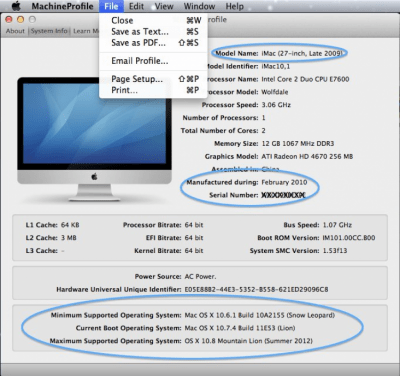Click the Hardware Universal Unique Identifier value

click(256, 289)
